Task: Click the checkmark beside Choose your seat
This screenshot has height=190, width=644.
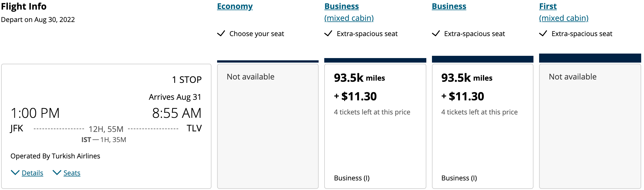Action: (221, 34)
